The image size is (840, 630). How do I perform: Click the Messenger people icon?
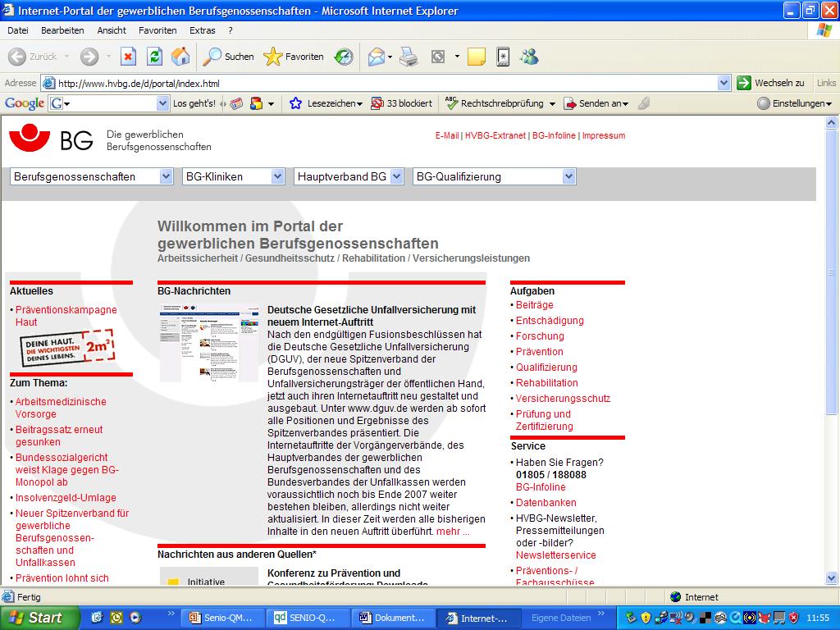coord(529,57)
